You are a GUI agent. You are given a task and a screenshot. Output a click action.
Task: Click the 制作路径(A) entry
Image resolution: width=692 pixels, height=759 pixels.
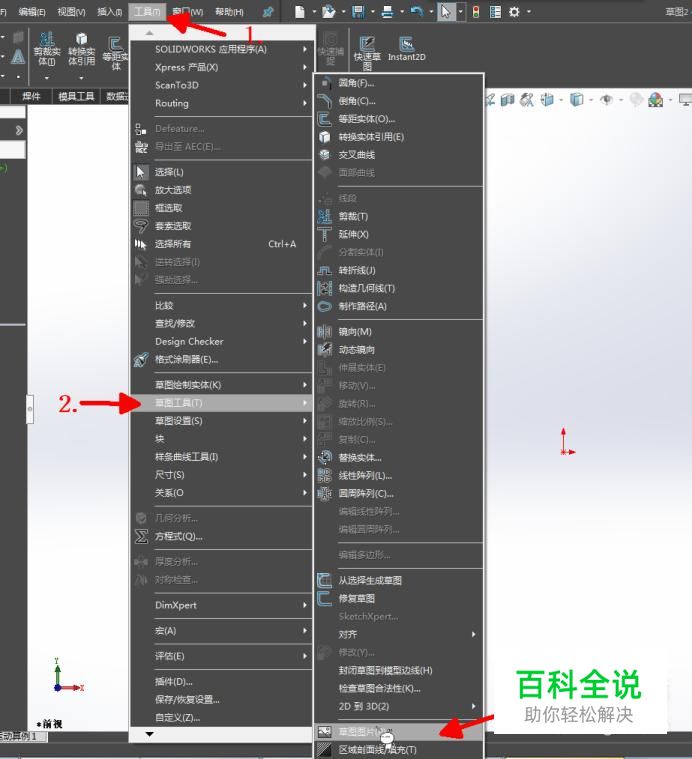(x=399, y=306)
